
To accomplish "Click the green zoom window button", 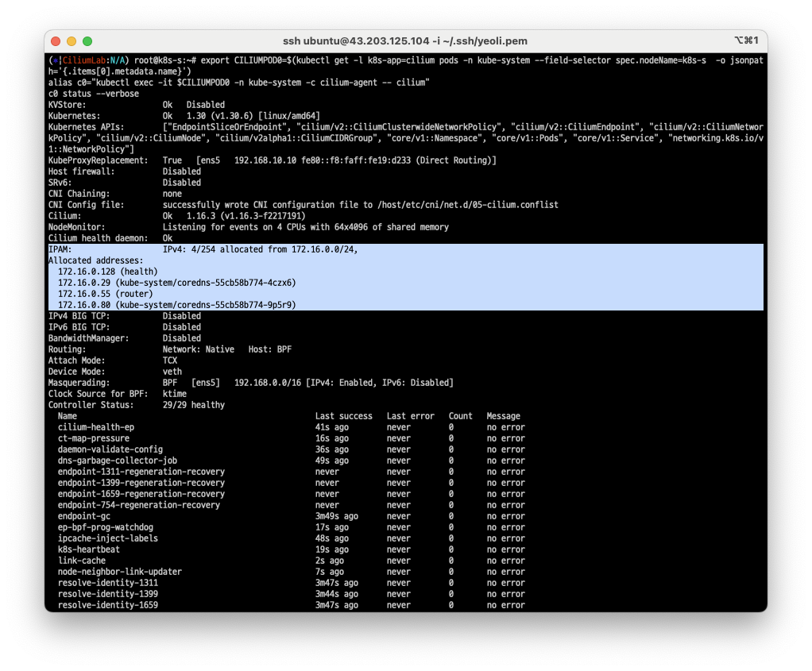I will (x=87, y=41).
